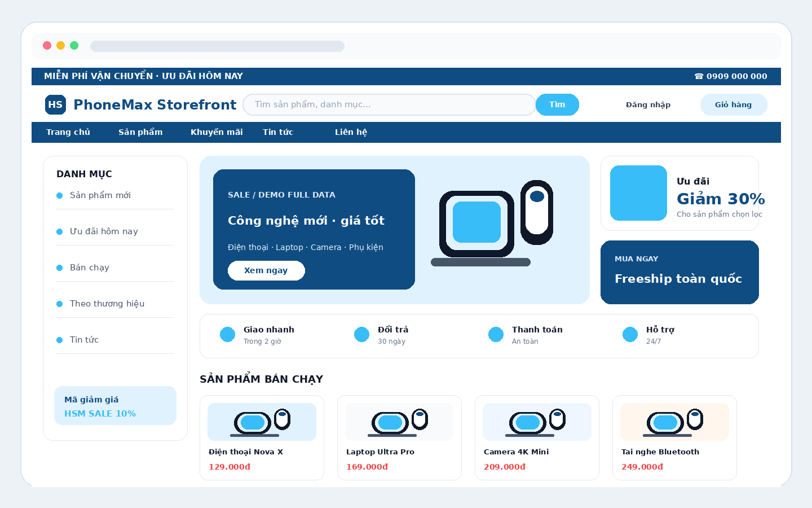Click the bullet beside Sản phẩm mới
812x508 pixels.
[x=59, y=195]
